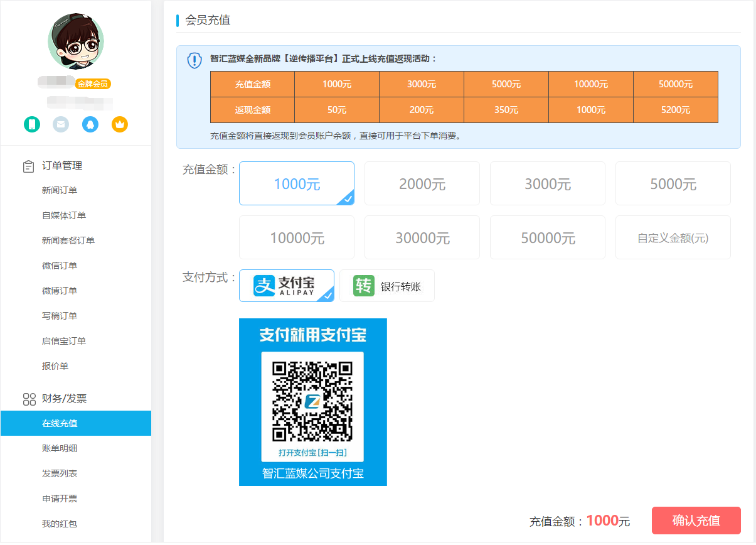Click the 充值金额 table header cell
The image size is (756, 545).
(x=253, y=84)
